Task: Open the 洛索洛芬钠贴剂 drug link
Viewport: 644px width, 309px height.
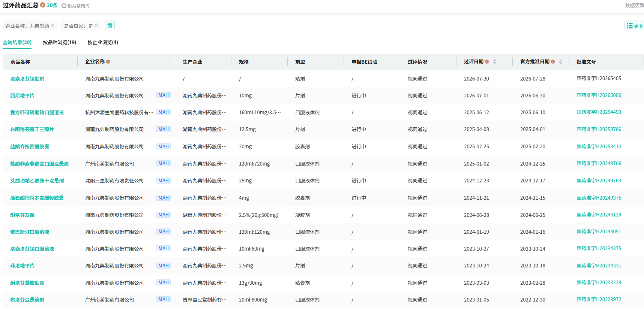Action: [x=27, y=79]
